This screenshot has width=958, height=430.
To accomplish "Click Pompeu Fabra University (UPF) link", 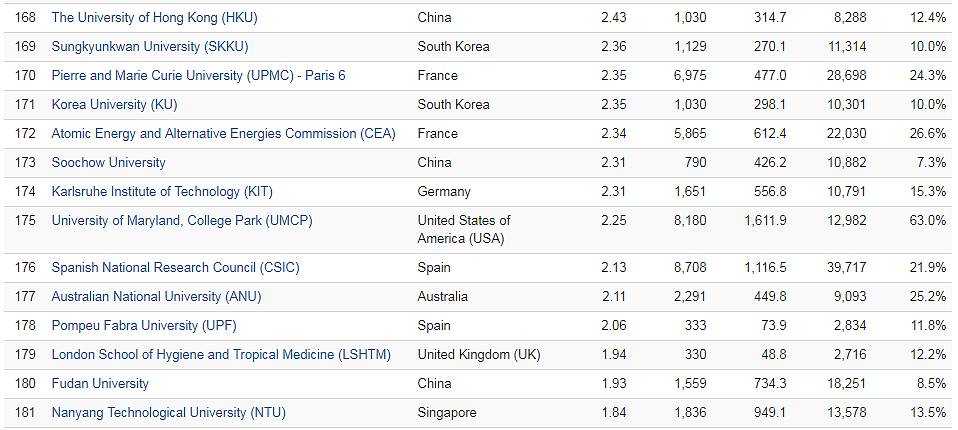I will [x=144, y=325].
